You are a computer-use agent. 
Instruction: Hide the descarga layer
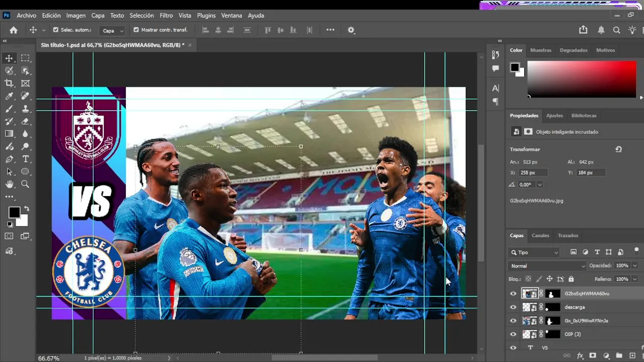click(x=513, y=307)
